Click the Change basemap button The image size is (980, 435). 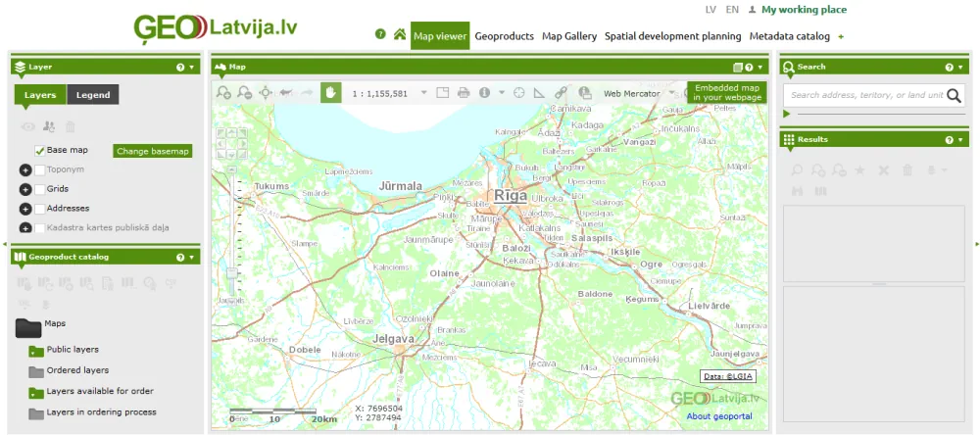(153, 151)
